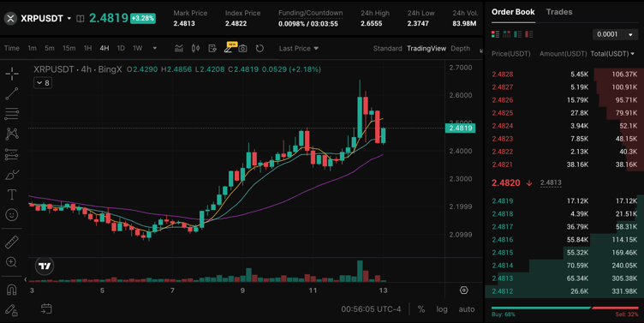Toggle auto scale on price axis

coord(467,309)
